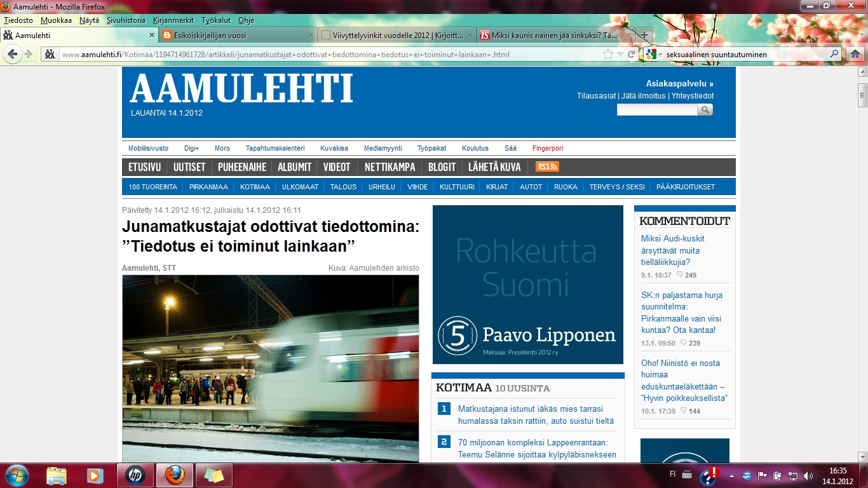Image resolution: width=868 pixels, height=488 pixels.
Task: Open the Teemu Selänne Lappeenranta article
Action: tap(537, 449)
